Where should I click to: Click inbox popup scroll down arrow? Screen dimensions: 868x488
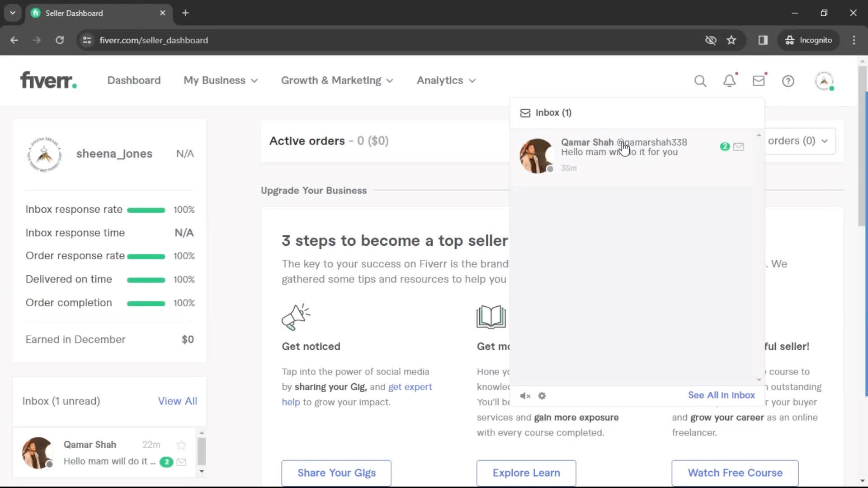tap(759, 380)
